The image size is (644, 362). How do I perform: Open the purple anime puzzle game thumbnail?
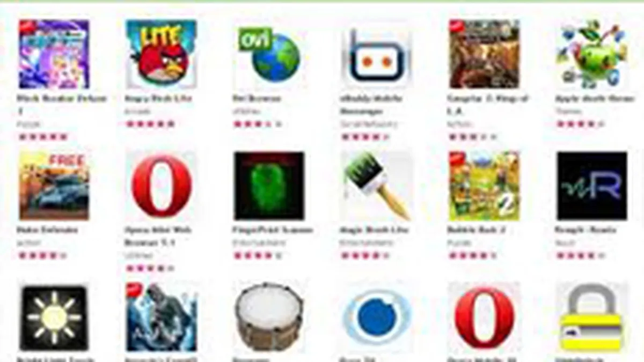pos(54,54)
